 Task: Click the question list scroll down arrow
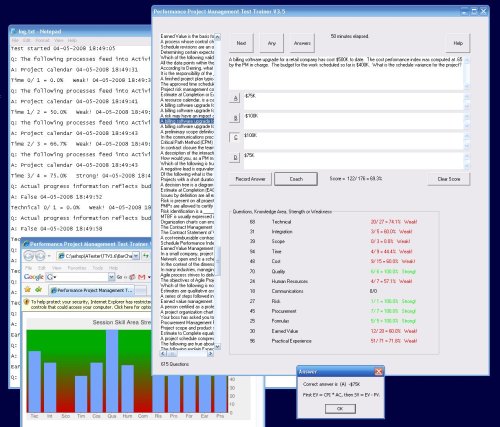pos(217,347)
